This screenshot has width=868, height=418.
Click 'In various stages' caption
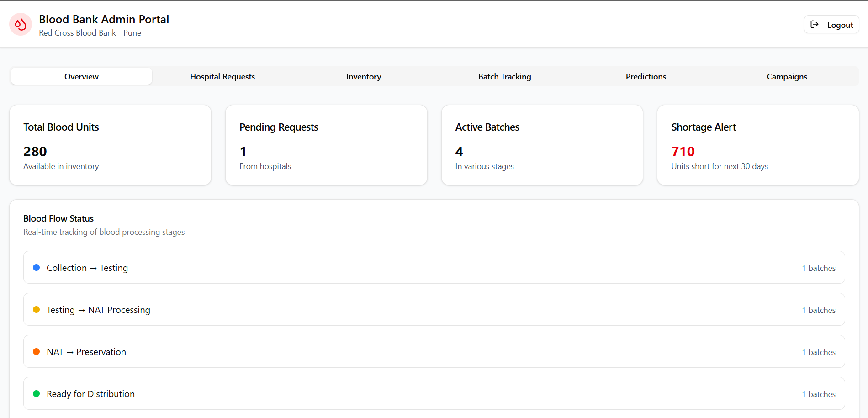click(484, 166)
